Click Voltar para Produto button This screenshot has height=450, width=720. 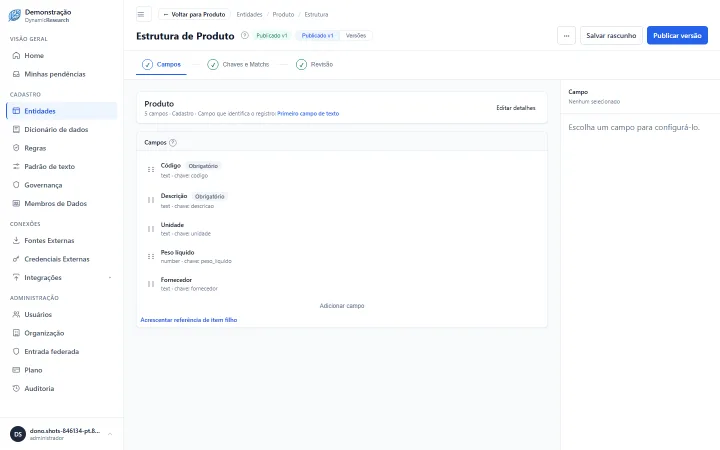tap(194, 14)
